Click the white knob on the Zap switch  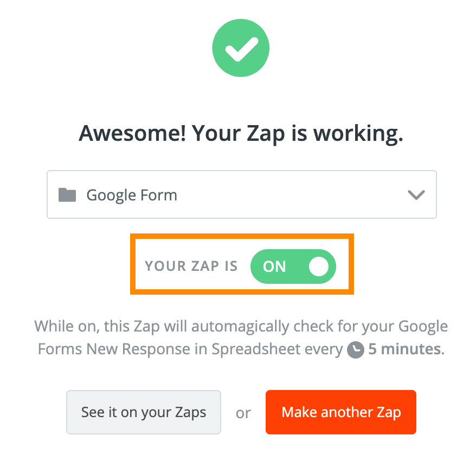pyautogui.click(x=319, y=266)
